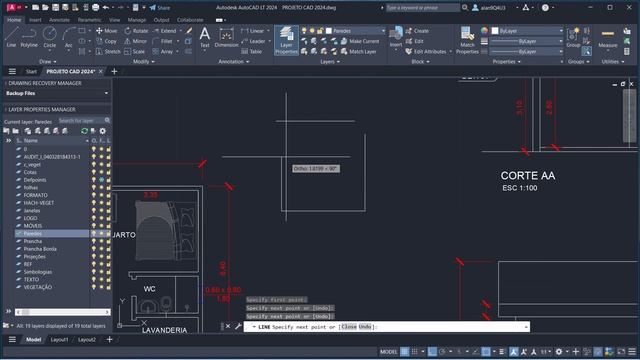Click Create block button
This screenshot has height=360, width=640.
pyautogui.click(x=417, y=31)
